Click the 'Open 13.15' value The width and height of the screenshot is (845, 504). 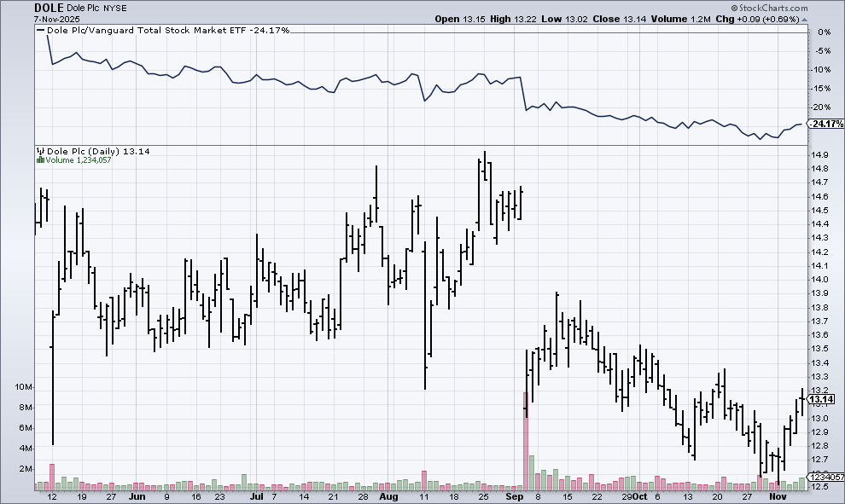coord(460,19)
